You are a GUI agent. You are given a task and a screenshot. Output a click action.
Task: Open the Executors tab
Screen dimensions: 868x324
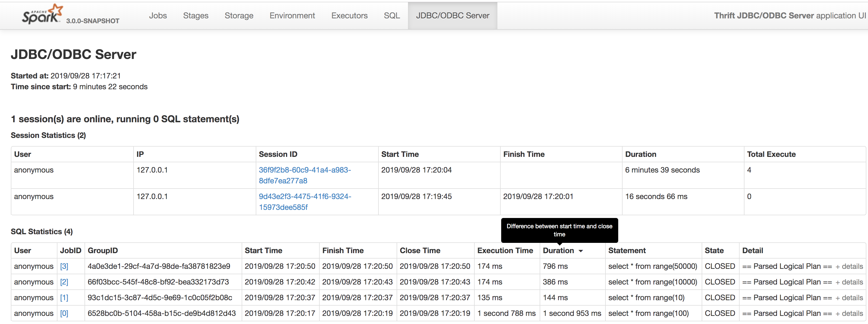click(x=349, y=15)
